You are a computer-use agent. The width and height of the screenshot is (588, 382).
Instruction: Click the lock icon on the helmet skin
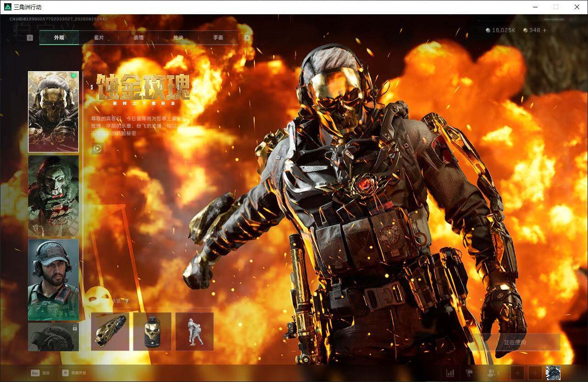(x=74, y=328)
